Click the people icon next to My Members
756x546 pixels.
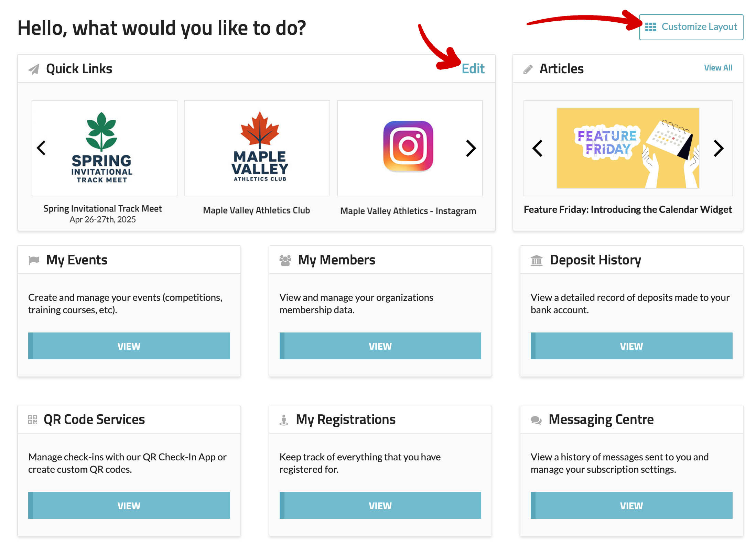285,260
